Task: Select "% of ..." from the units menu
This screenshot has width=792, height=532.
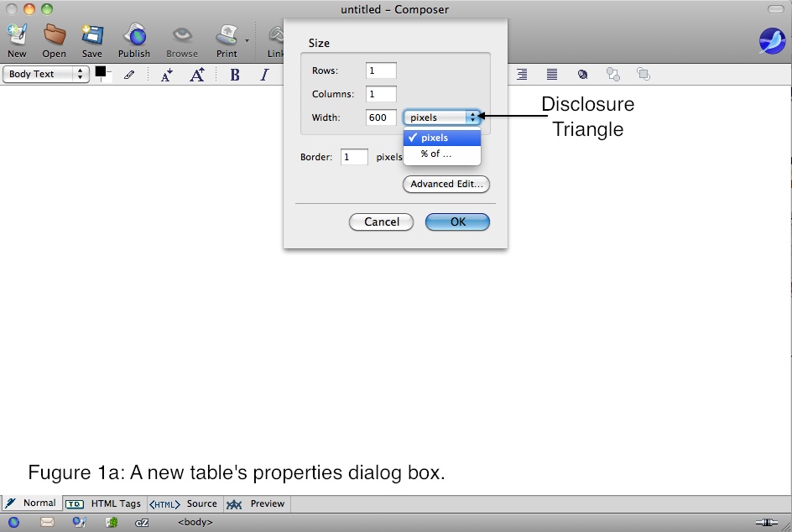Action: coord(436,154)
